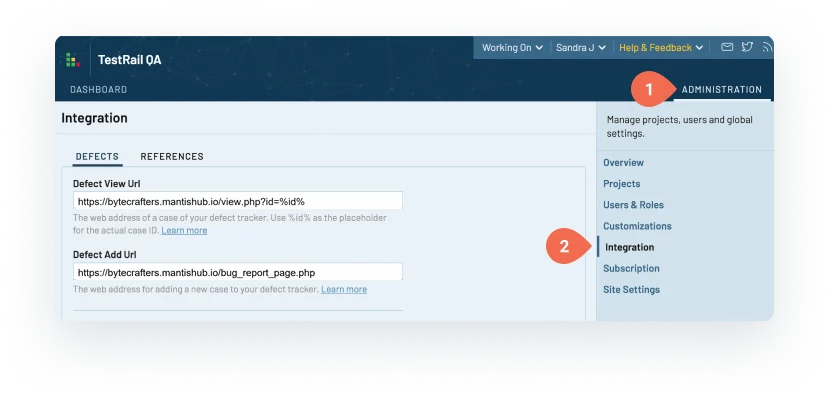
Task: Open Projects in the admin sidebar
Action: pyautogui.click(x=622, y=183)
